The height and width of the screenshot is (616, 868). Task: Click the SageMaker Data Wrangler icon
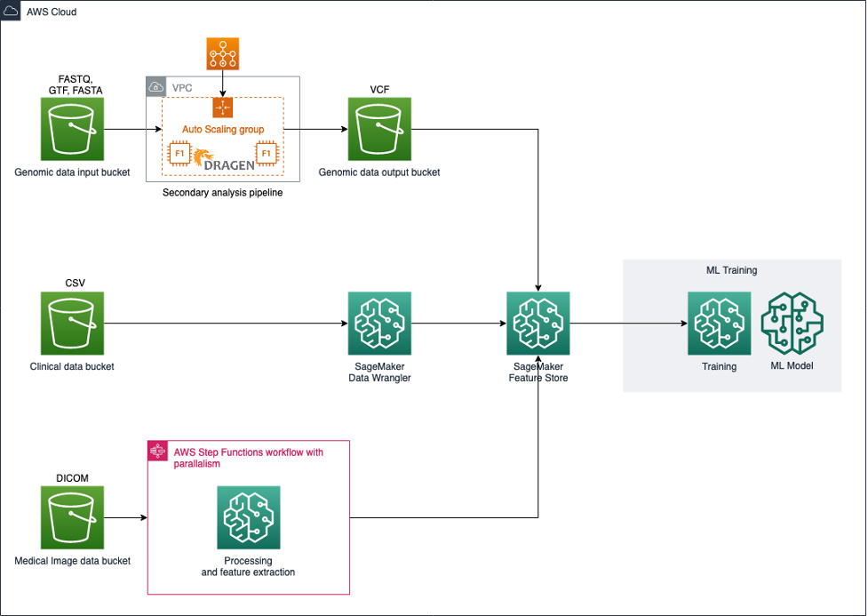coord(379,323)
